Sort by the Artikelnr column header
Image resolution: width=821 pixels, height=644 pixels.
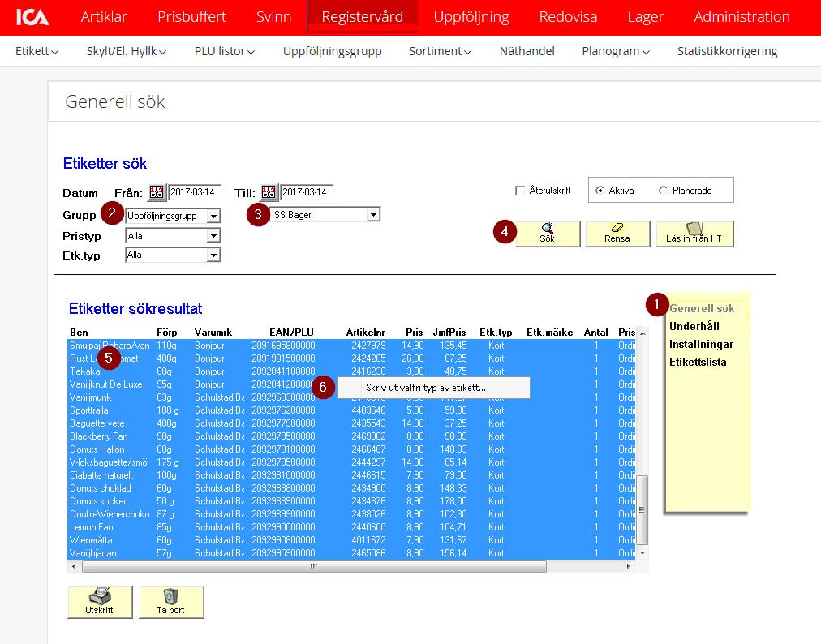click(365, 333)
